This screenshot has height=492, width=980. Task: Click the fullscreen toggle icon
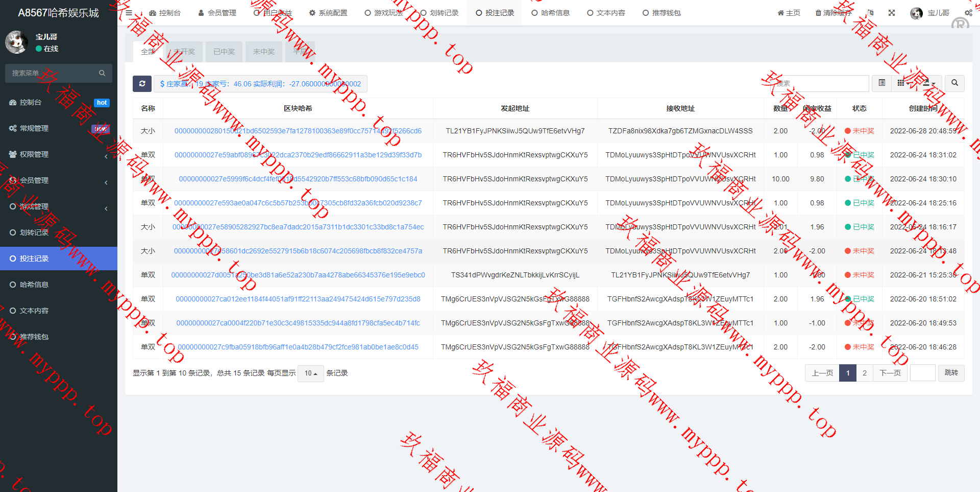(x=892, y=13)
